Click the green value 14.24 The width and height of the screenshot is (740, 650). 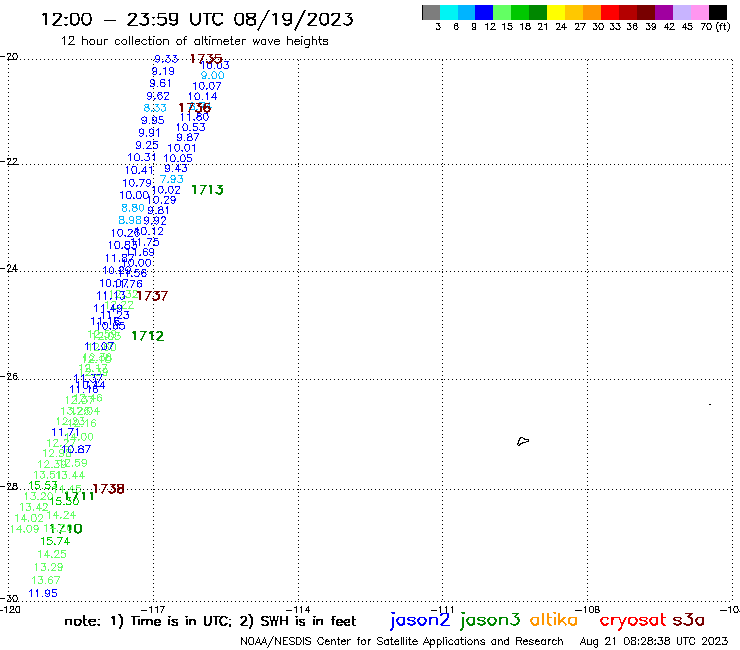coord(61,515)
